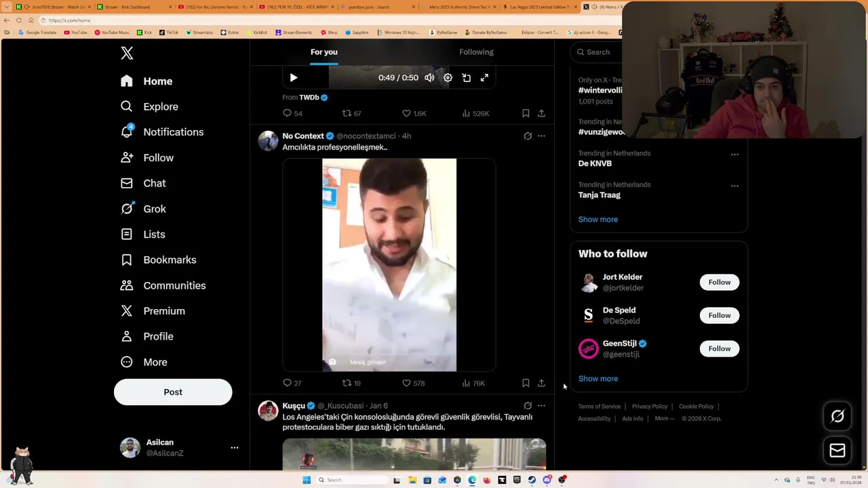Open Asilcan account options menu
The height and width of the screenshot is (488, 868).
234,447
